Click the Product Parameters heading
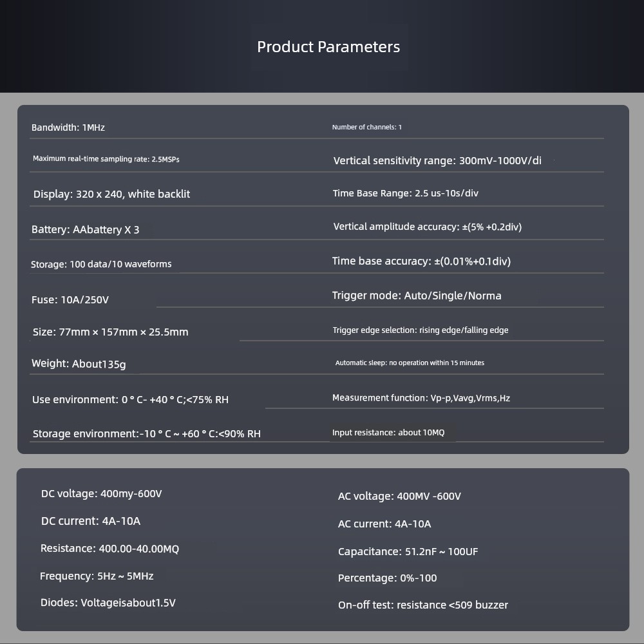Screen dimensions: 644x644 328,47
